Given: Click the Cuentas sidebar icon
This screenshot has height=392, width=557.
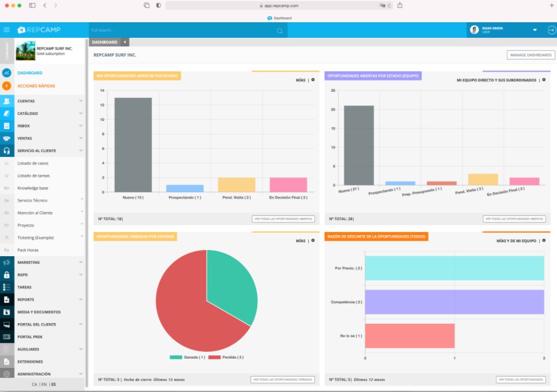Looking at the screenshot, I should point(6,101).
